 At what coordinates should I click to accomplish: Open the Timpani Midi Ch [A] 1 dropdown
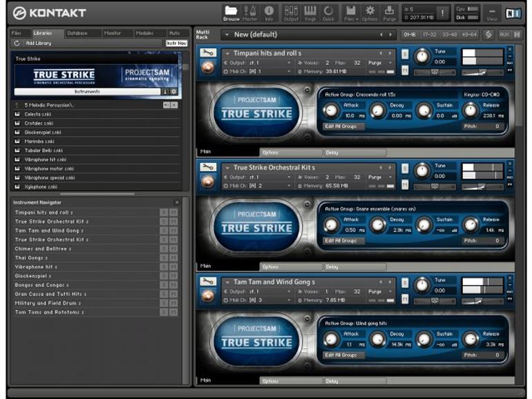pos(258,72)
